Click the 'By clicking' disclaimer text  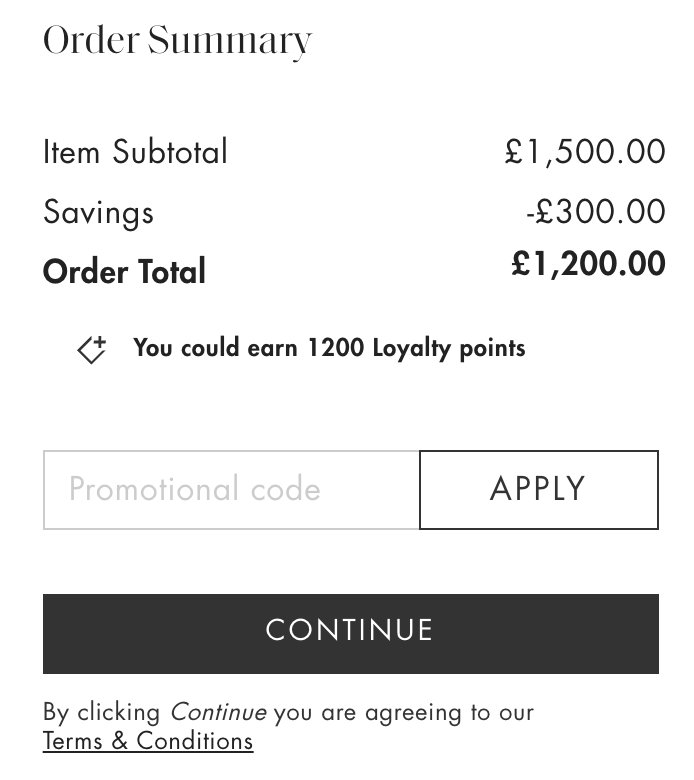click(x=101, y=712)
